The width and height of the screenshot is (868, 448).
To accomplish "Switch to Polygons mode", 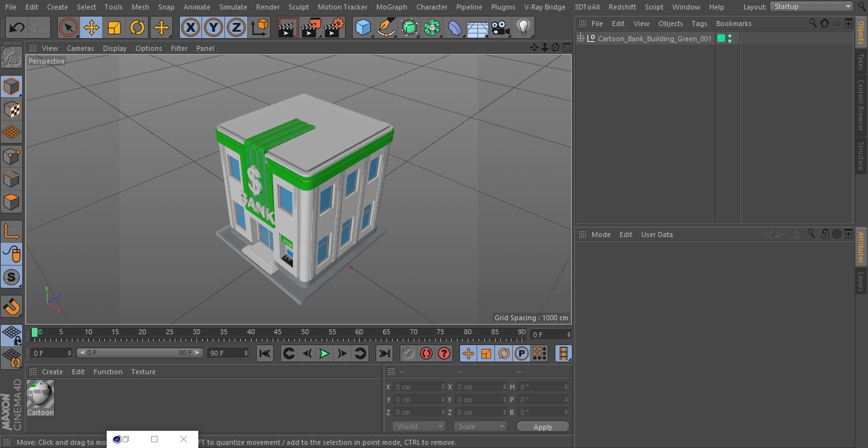I will point(11,202).
